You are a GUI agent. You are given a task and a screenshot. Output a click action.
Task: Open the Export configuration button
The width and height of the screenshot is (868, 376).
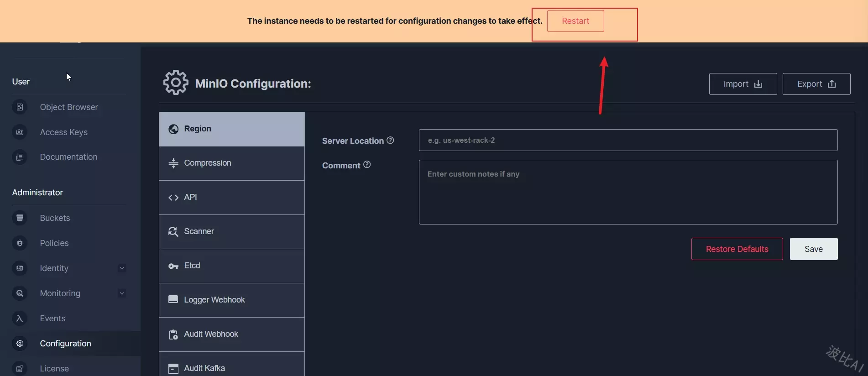click(x=816, y=84)
